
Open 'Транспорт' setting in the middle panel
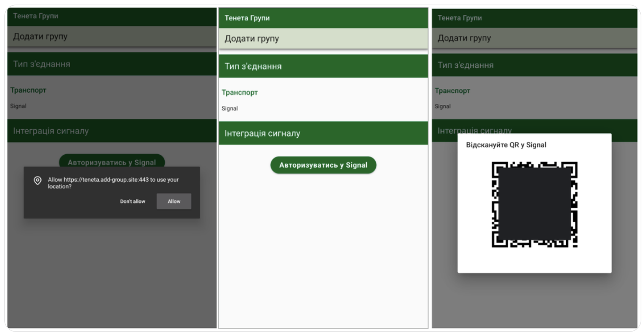click(x=240, y=92)
